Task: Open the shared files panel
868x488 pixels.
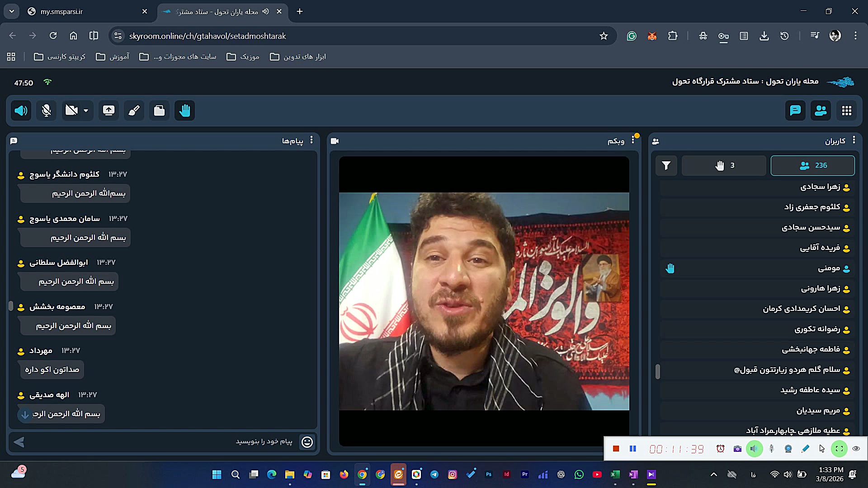Action: (159, 111)
